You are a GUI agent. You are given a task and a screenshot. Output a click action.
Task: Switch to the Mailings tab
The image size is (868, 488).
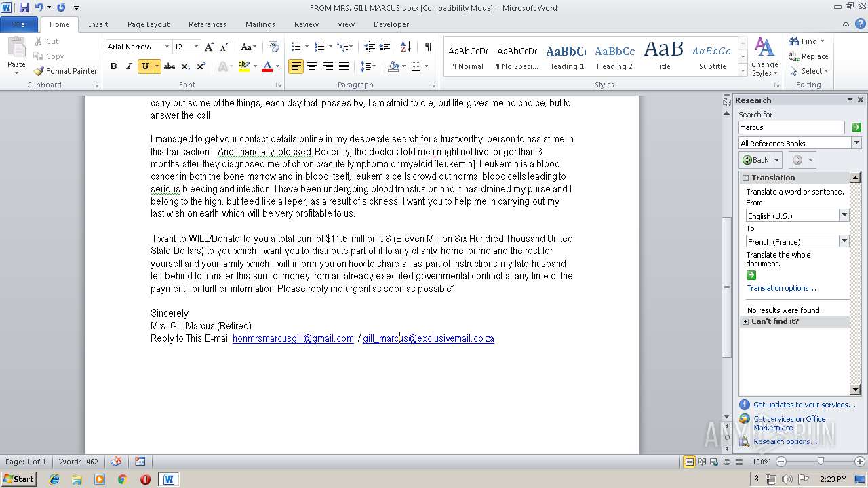tap(260, 24)
